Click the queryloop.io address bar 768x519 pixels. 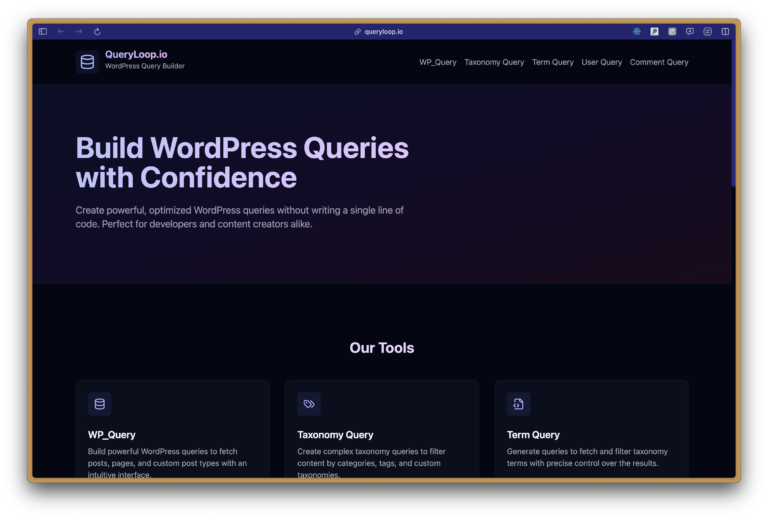click(384, 31)
